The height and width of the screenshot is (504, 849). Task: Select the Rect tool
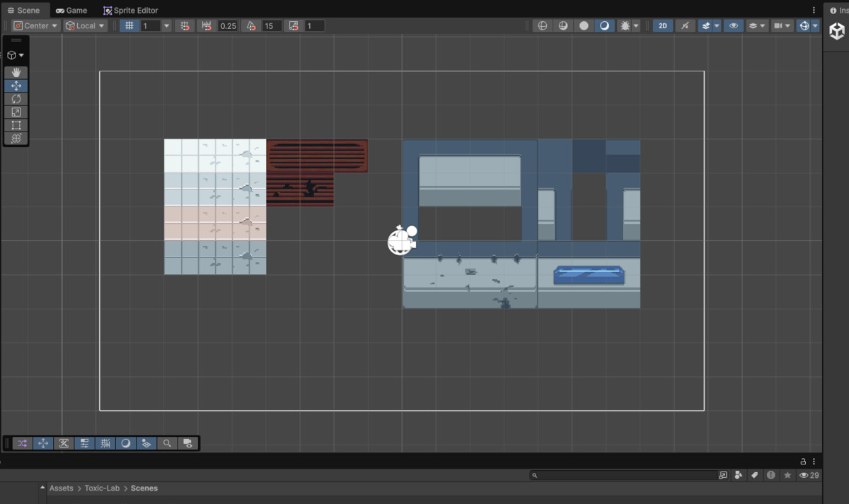pos(16,125)
